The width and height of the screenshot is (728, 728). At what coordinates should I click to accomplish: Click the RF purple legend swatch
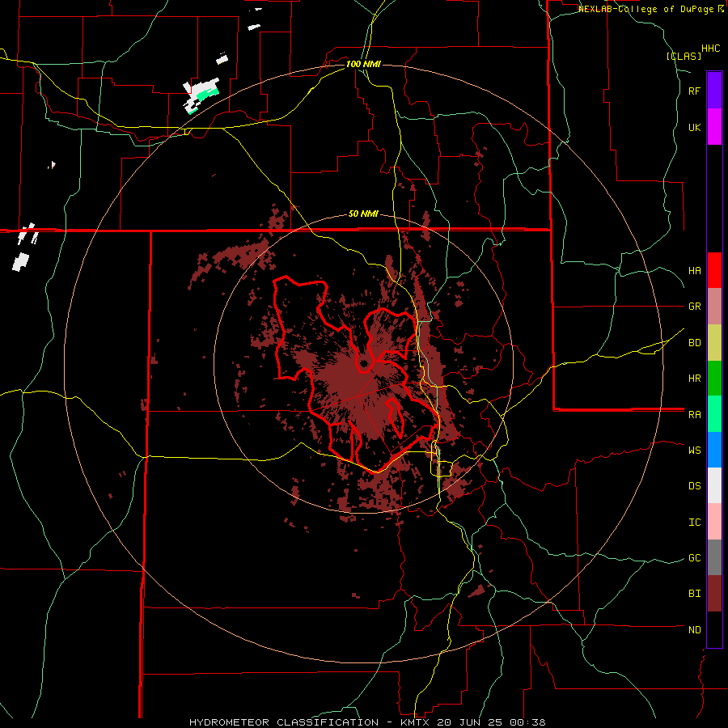pos(714,91)
